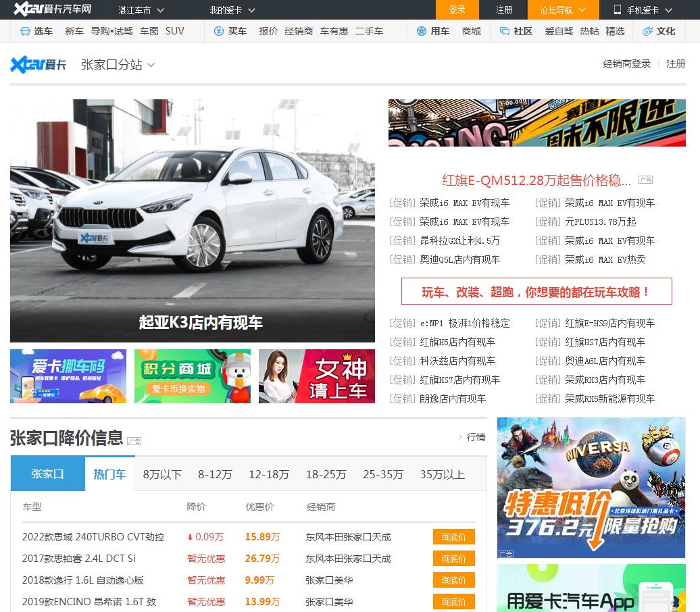
Task: Open 爱自驾 navigation link
Action: pos(559,31)
